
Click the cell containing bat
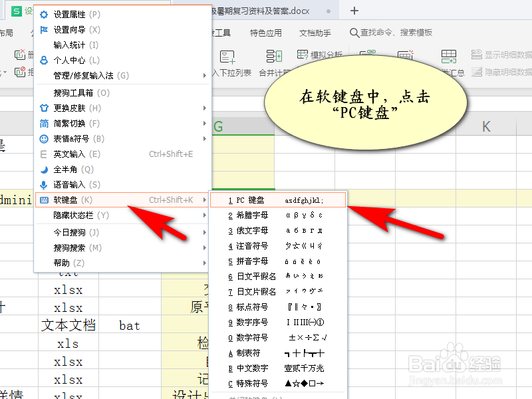[x=130, y=326]
